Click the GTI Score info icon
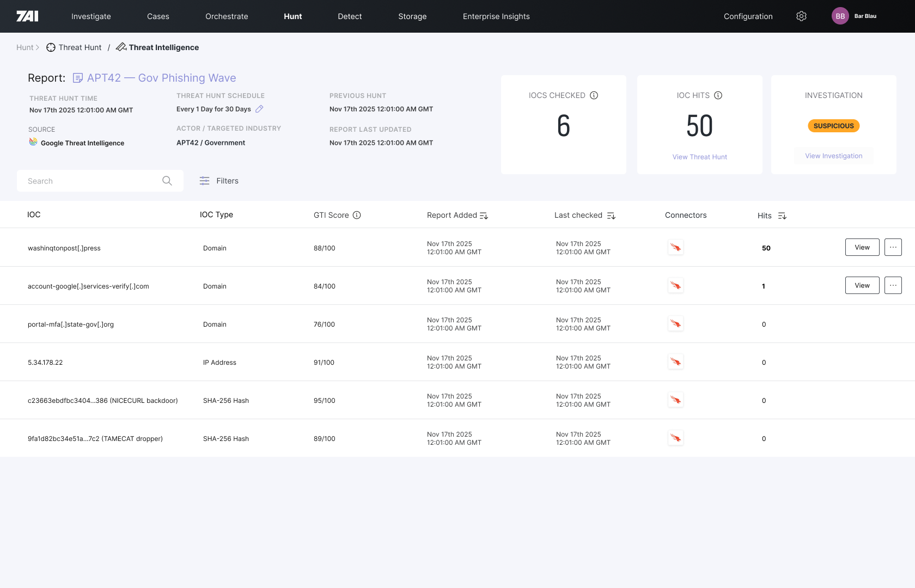The image size is (915, 588). (357, 215)
